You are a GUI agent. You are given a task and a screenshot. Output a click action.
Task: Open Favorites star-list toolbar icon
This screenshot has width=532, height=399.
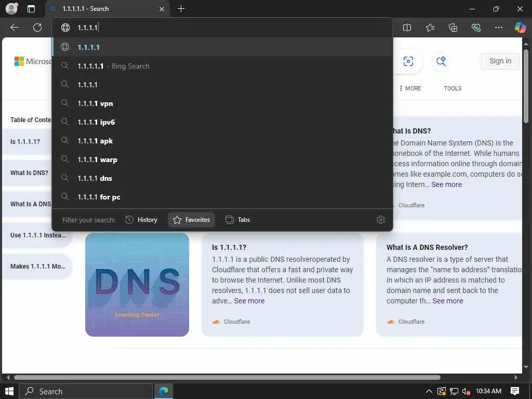pyautogui.click(x=430, y=28)
